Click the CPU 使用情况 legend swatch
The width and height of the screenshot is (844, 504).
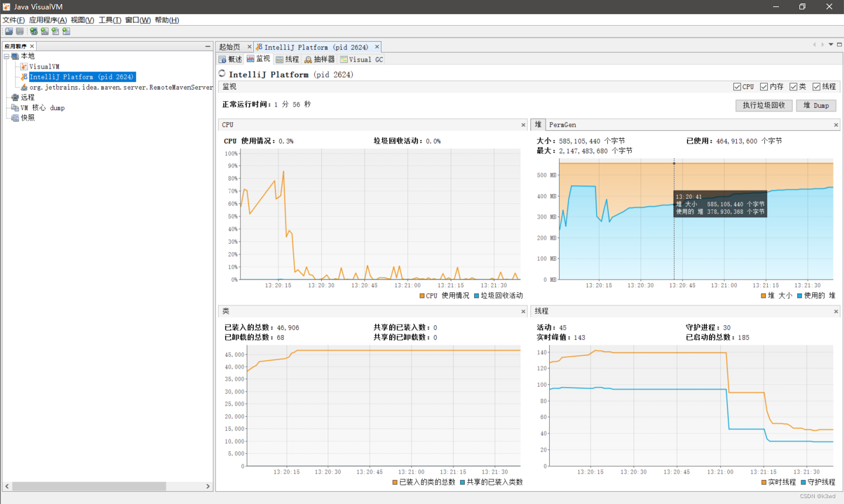pyautogui.click(x=422, y=296)
